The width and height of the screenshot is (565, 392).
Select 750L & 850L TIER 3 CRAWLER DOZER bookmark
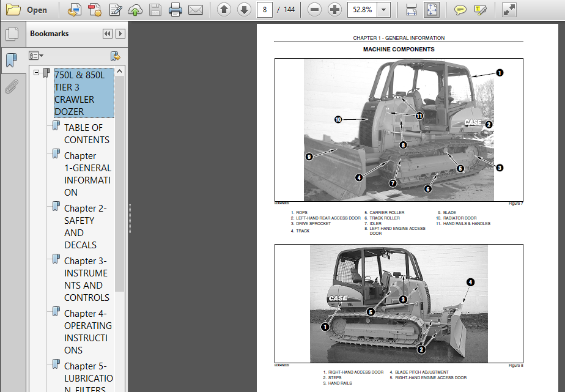(84, 93)
